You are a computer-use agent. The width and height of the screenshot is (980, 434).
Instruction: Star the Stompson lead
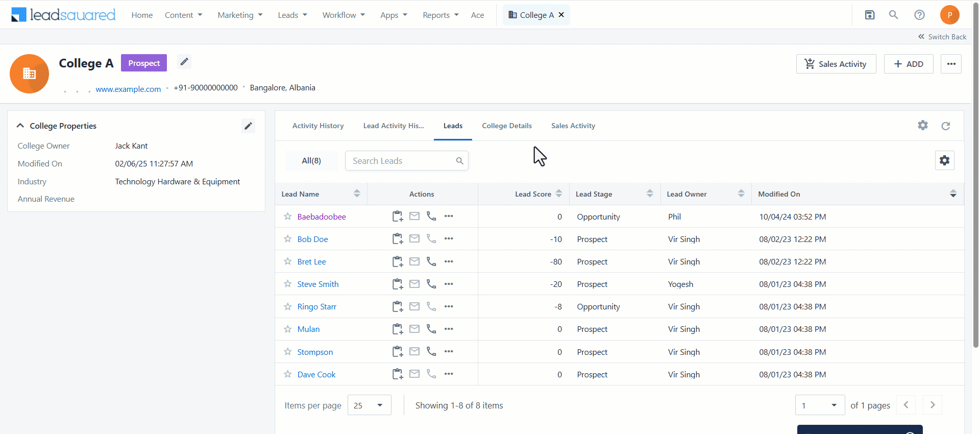(x=288, y=352)
